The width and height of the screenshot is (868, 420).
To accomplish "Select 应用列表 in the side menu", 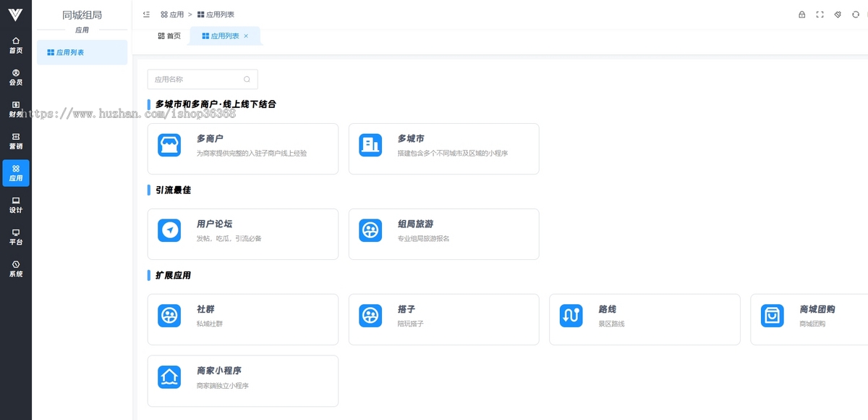I will [82, 52].
